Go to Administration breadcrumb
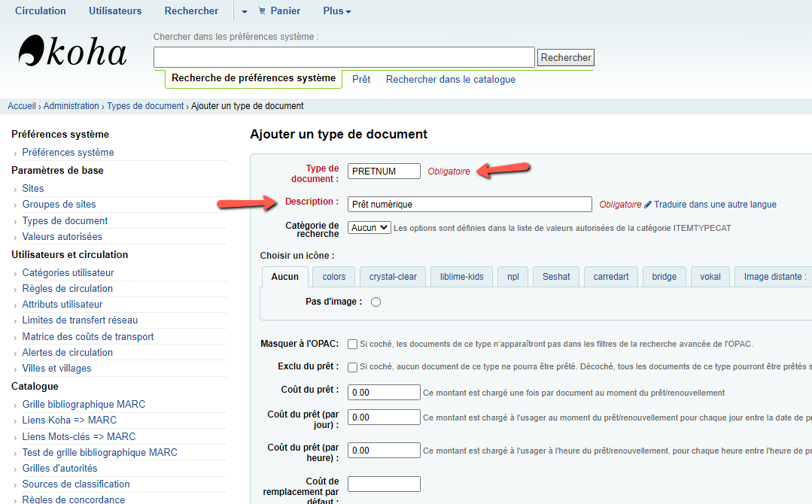Image resolution: width=812 pixels, height=504 pixels. tap(71, 106)
